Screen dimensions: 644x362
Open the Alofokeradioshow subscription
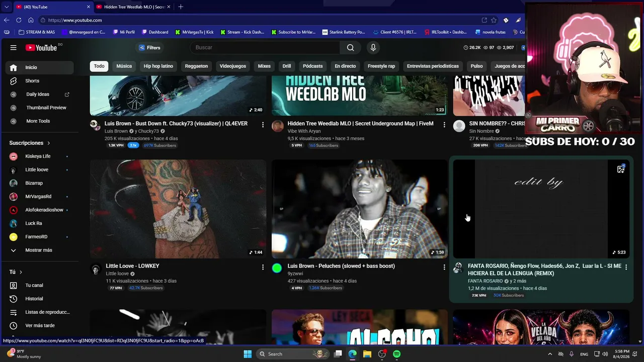[x=39, y=210]
